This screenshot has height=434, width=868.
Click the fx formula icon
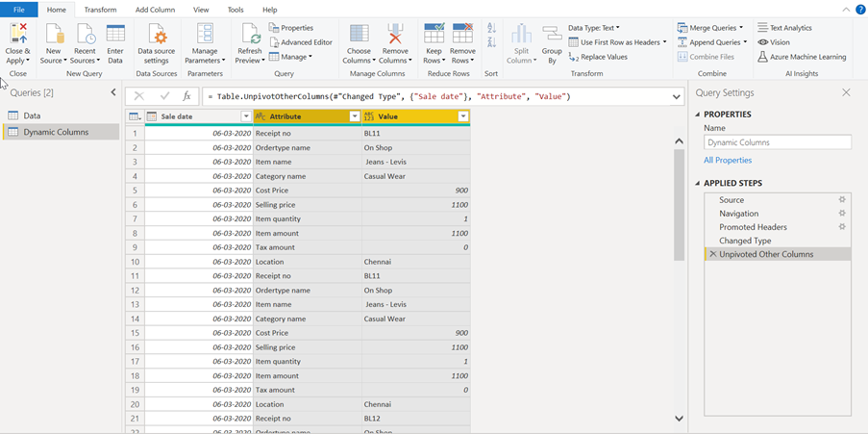pos(187,96)
